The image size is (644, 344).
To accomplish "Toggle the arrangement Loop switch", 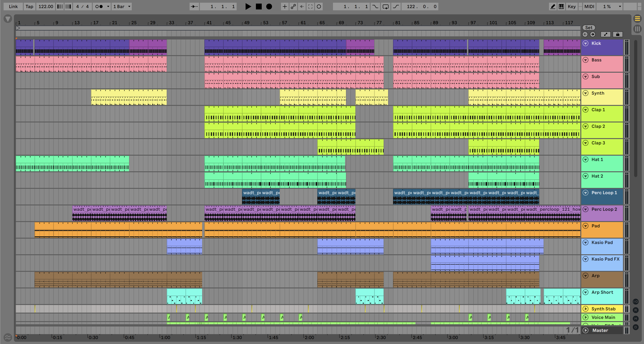I will [385, 7].
